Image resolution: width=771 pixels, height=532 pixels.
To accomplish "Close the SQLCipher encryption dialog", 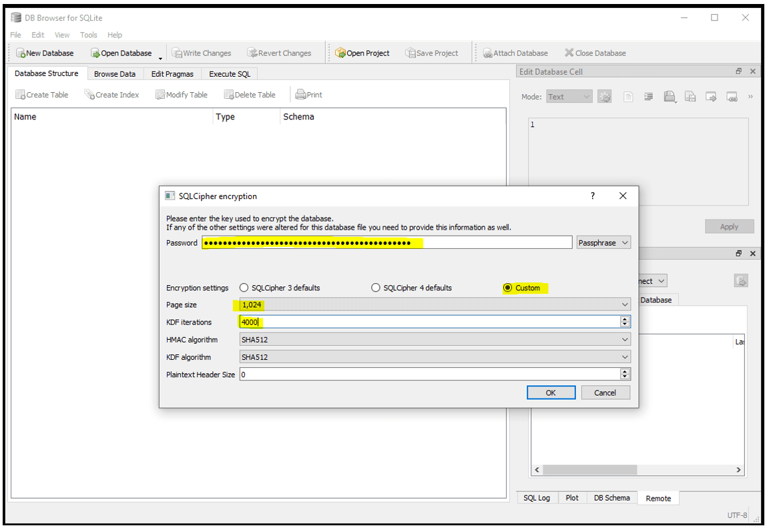I will [x=623, y=196].
